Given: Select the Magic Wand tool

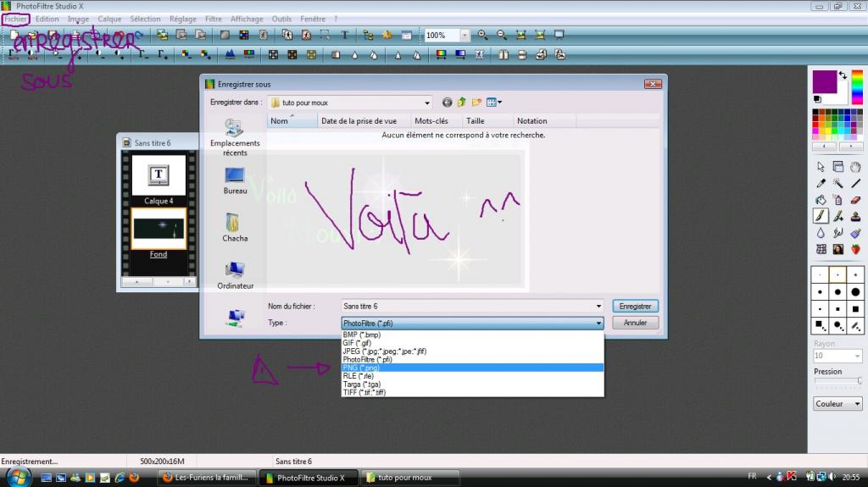Looking at the screenshot, I should point(838,183).
